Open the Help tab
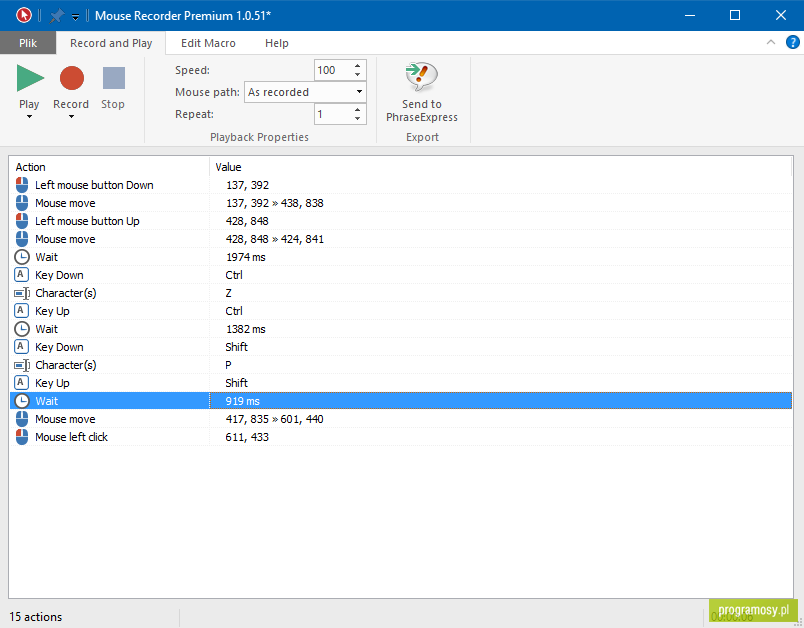The image size is (804, 628). (x=277, y=43)
